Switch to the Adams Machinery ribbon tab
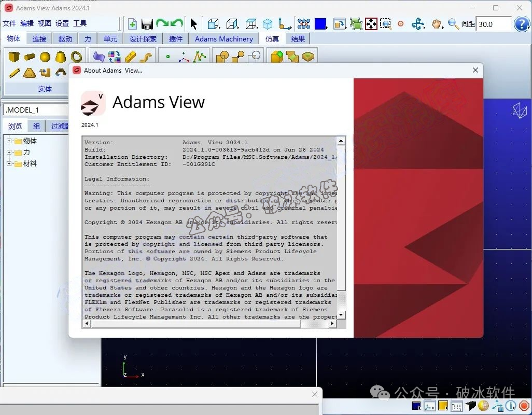This screenshot has height=415, width=532. coord(224,38)
